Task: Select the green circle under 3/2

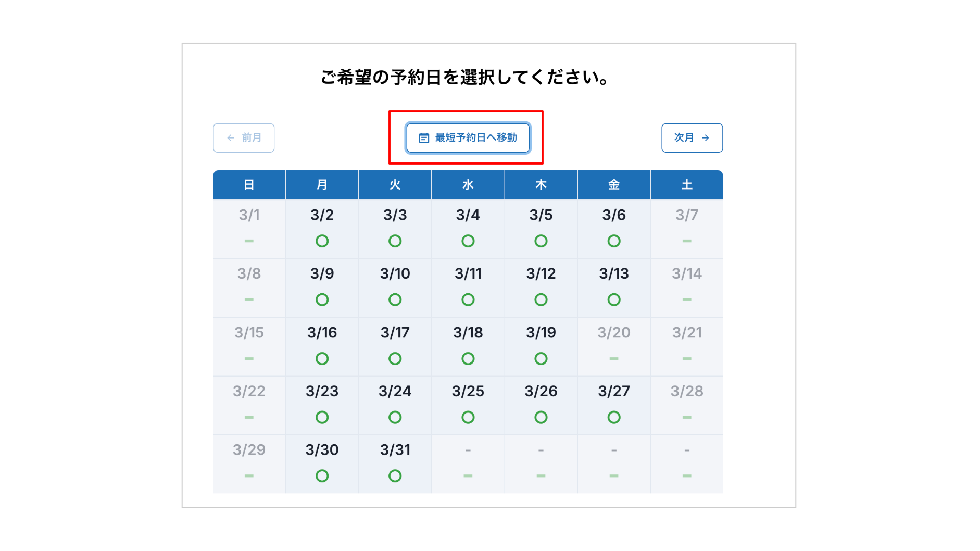Action: pos(322,240)
